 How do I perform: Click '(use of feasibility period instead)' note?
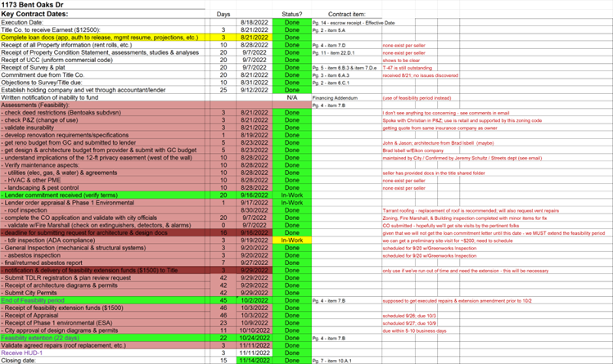click(x=417, y=98)
